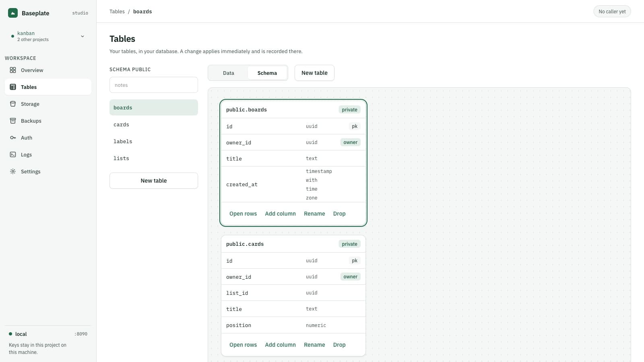Screen dimensions: 644x362
Task: Focus the notes table search field
Action: [154, 85]
